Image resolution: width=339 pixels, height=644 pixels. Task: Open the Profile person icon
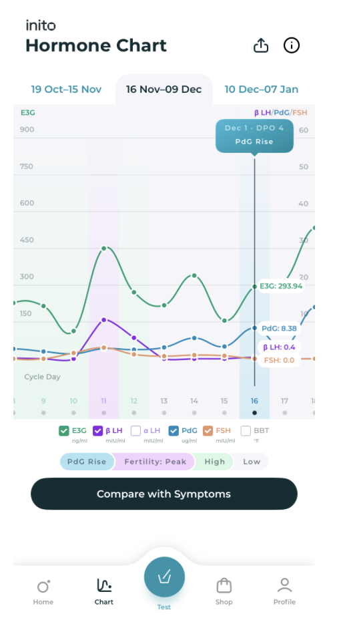[x=284, y=585]
